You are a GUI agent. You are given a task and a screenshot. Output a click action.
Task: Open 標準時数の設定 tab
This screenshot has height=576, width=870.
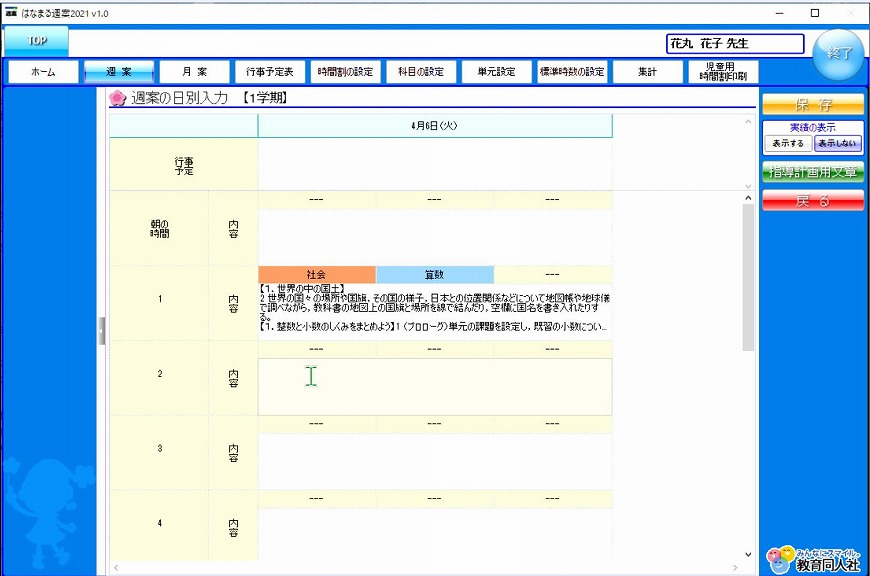click(x=572, y=72)
